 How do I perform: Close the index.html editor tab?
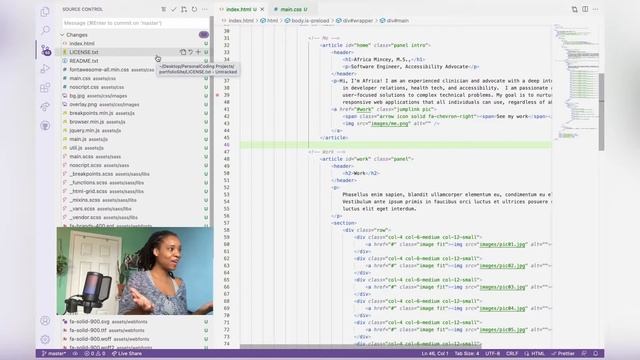coord(262,9)
